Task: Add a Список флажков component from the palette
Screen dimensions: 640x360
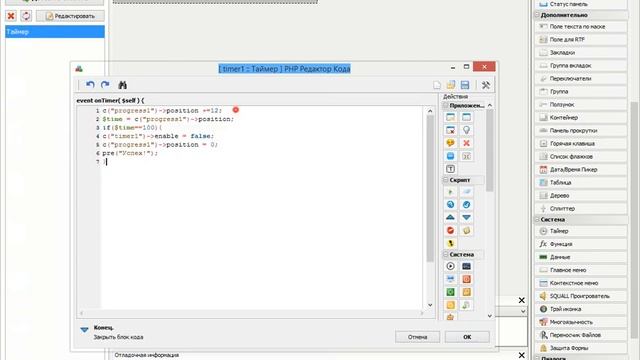Action: coord(581,156)
